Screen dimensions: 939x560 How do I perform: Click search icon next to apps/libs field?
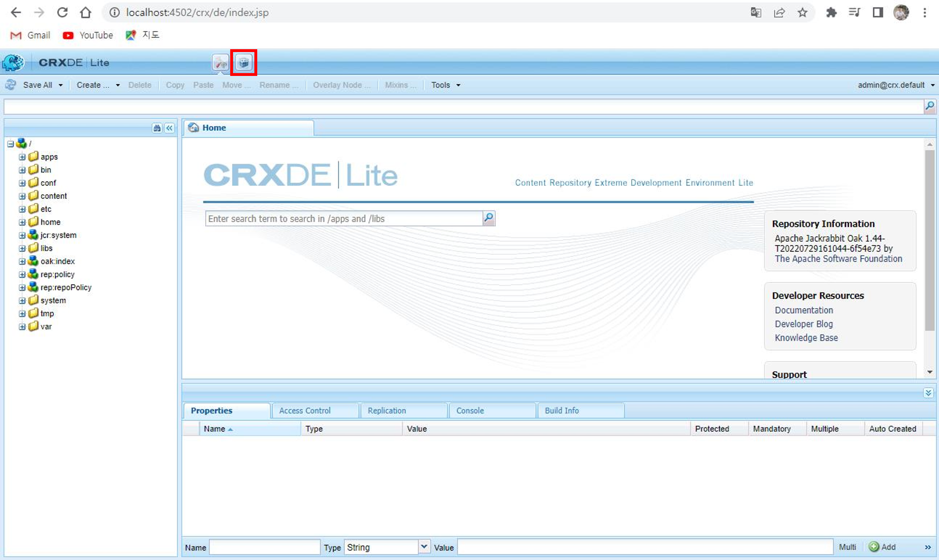pyautogui.click(x=489, y=218)
